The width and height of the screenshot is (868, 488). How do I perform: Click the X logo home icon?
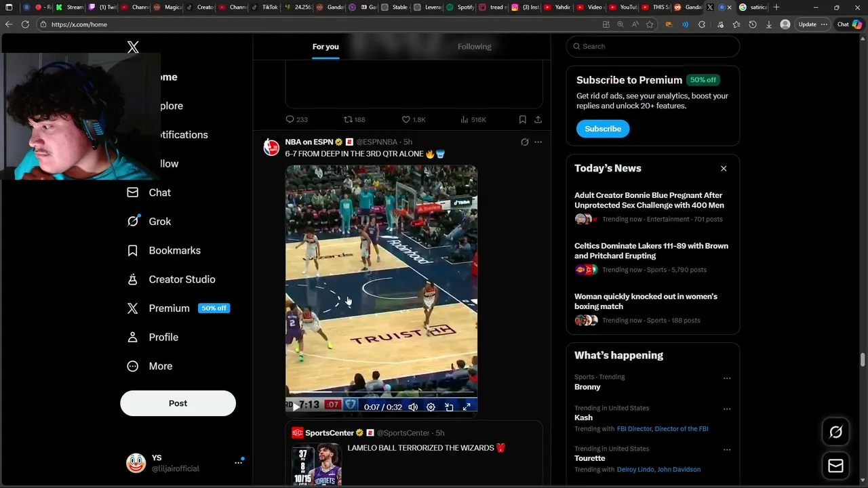[x=133, y=47]
